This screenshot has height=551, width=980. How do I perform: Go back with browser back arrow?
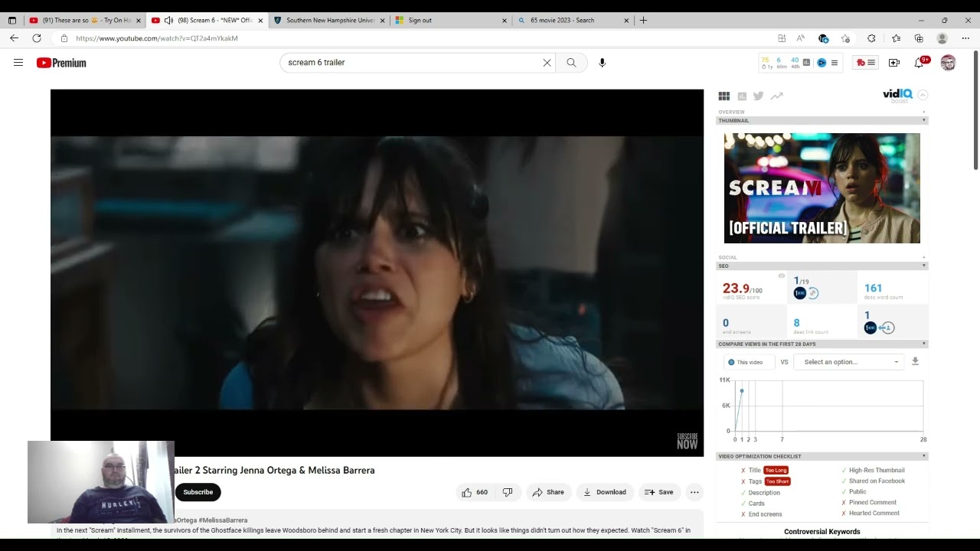14,38
